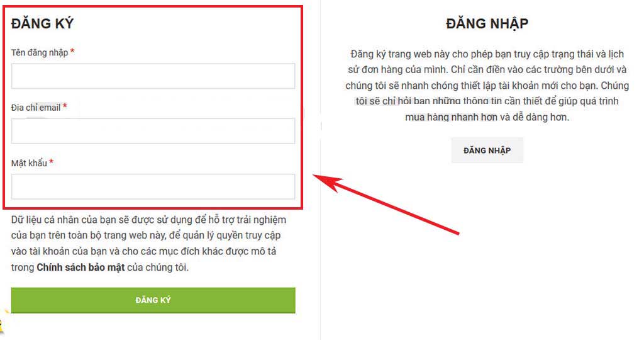Click the yellow icon at bottom-left corner
This screenshot has width=644, height=340.
[2, 323]
